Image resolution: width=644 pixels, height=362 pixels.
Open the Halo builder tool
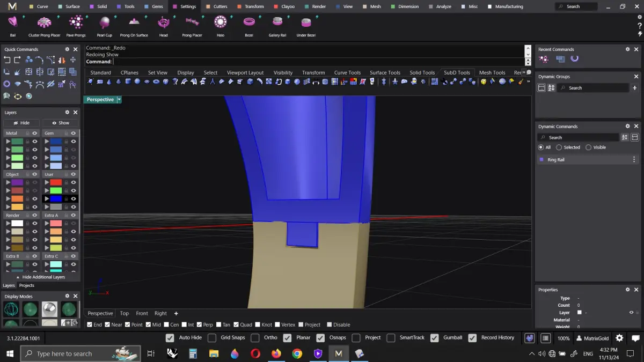coord(221,23)
